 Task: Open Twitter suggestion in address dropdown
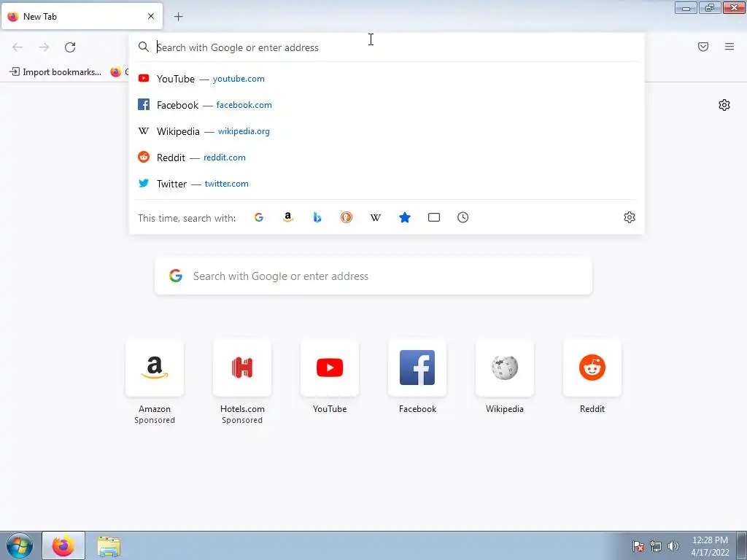[387, 183]
